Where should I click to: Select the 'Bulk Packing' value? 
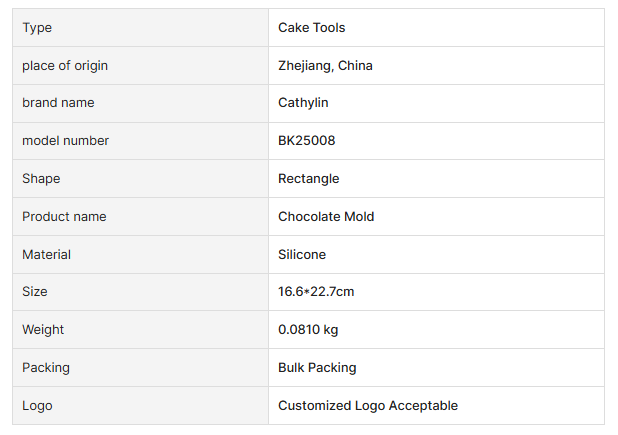point(317,368)
